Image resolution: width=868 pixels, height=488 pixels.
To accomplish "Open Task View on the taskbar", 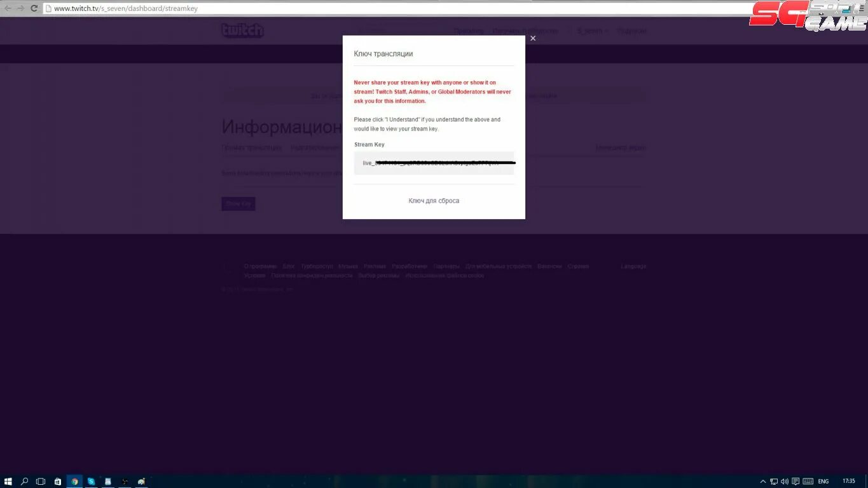I will click(41, 481).
